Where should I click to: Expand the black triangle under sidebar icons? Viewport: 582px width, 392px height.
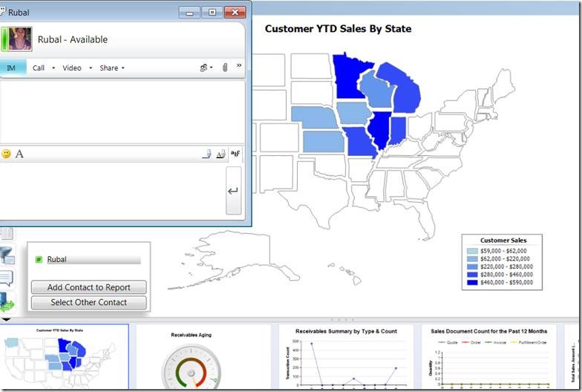[6, 319]
